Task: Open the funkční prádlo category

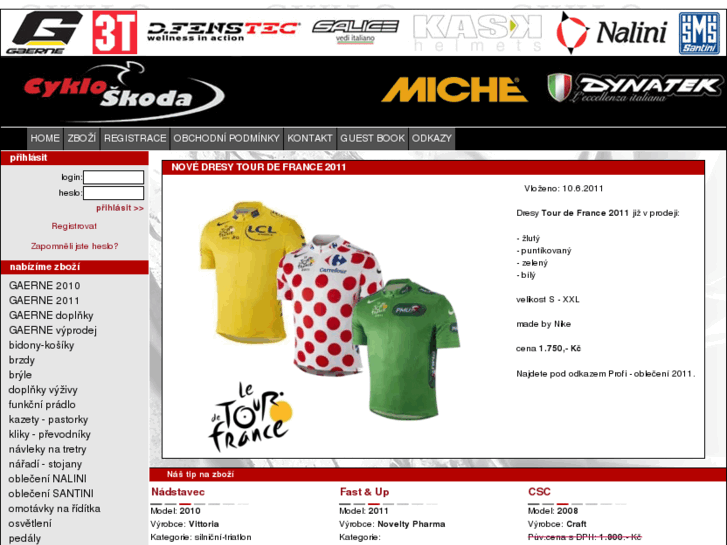Action: (42, 404)
